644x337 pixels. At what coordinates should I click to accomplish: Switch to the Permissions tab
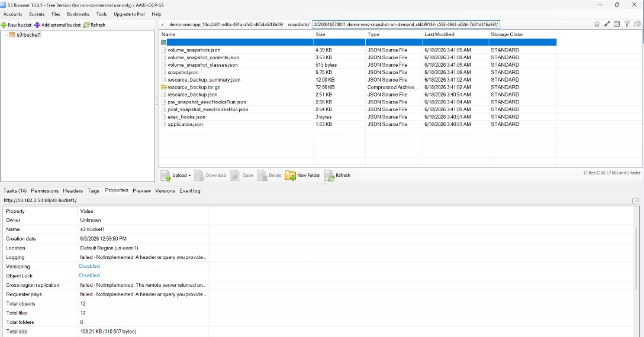(x=45, y=191)
